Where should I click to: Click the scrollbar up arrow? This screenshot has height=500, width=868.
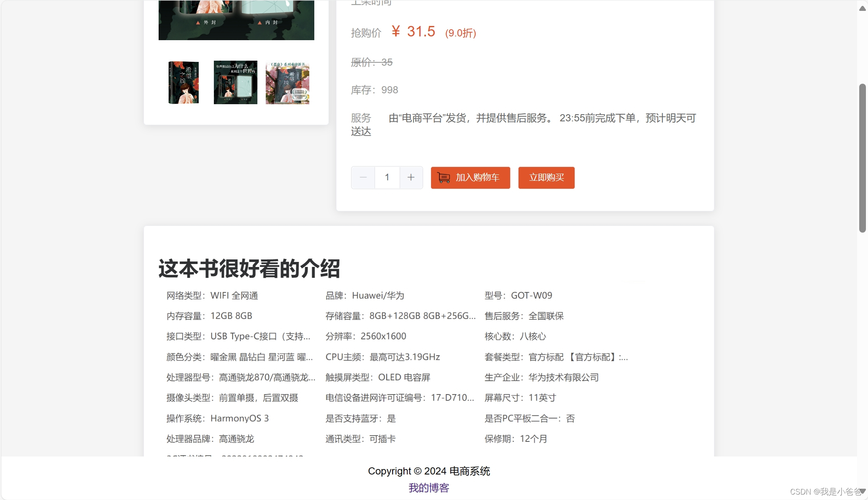click(862, 8)
